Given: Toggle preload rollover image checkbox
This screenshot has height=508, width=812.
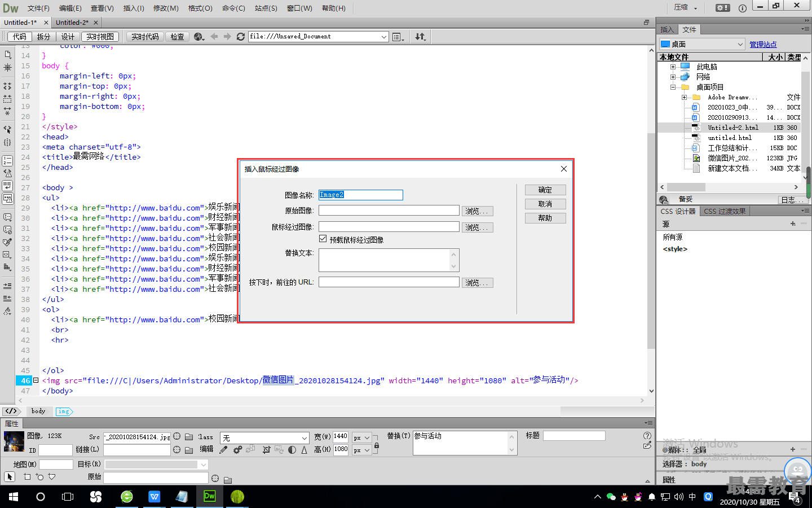Looking at the screenshot, I should coord(323,239).
